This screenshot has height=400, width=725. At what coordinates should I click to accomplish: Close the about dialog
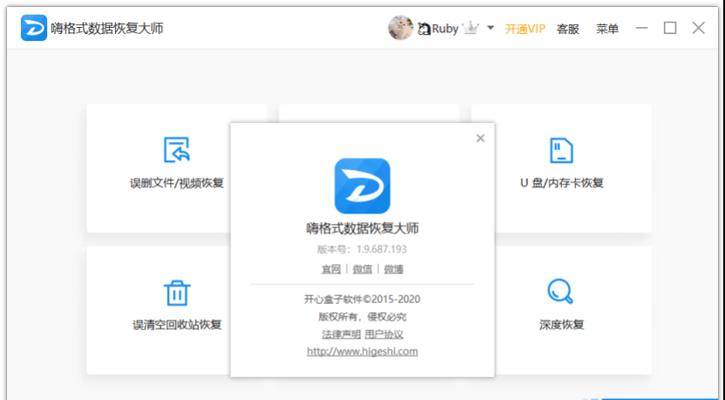tap(480, 138)
